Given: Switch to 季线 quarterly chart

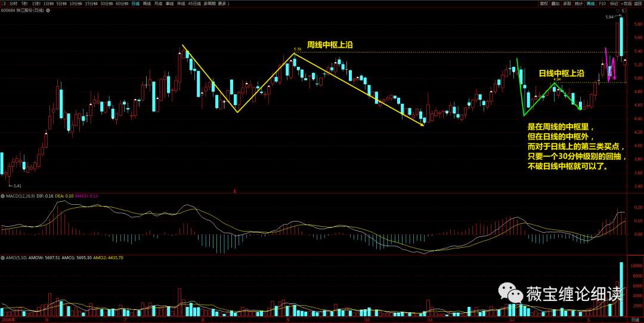Looking at the screenshot, I should tap(169, 4).
